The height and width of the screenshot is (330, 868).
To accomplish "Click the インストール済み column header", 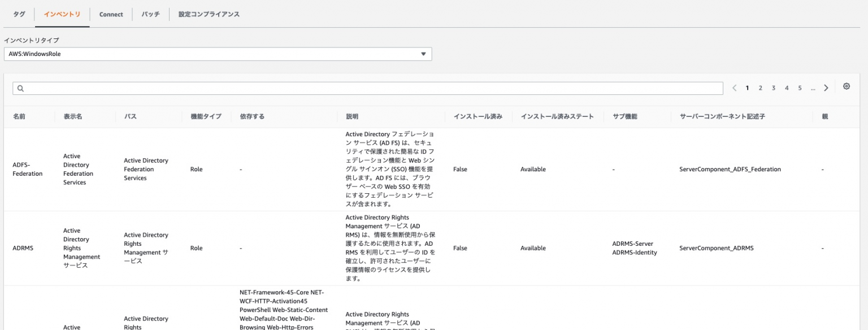I will click(x=478, y=116).
